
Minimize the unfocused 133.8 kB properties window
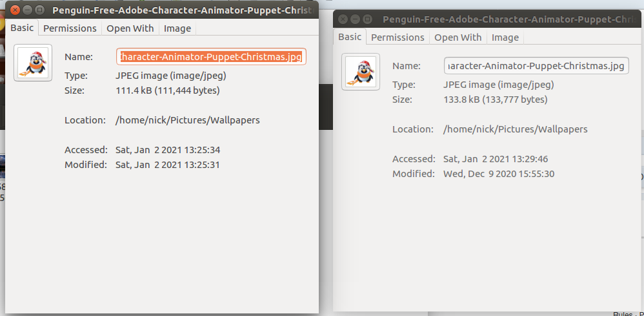[356, 19]
